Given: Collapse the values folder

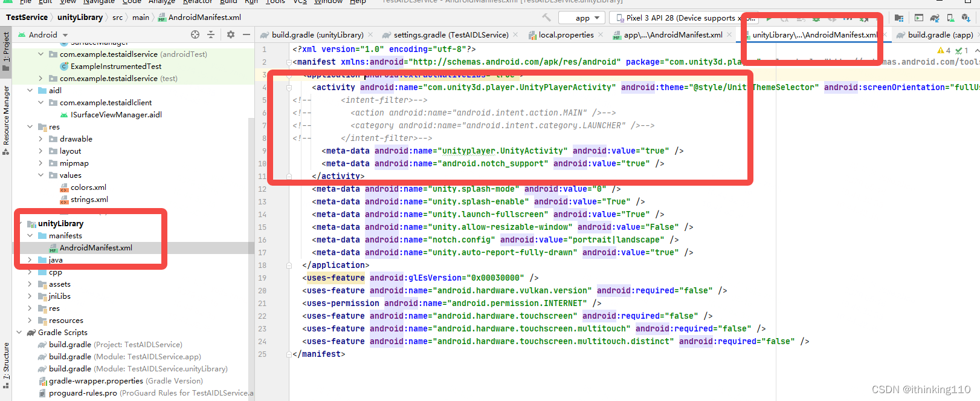Looking at the screenshot, I should [40, 175].
